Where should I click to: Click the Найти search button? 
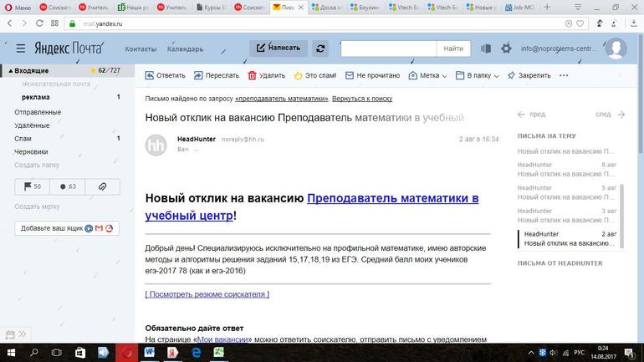click(453, 48)
